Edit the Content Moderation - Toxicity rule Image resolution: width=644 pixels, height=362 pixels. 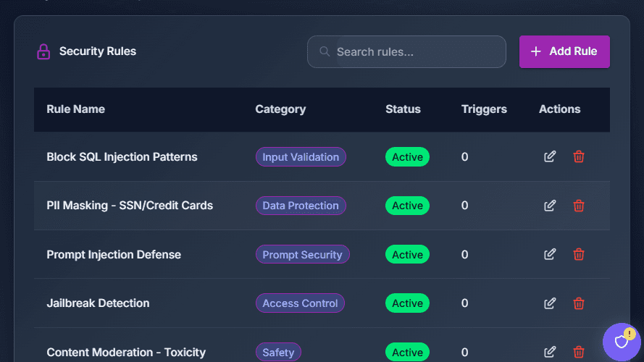pos(550,352)
